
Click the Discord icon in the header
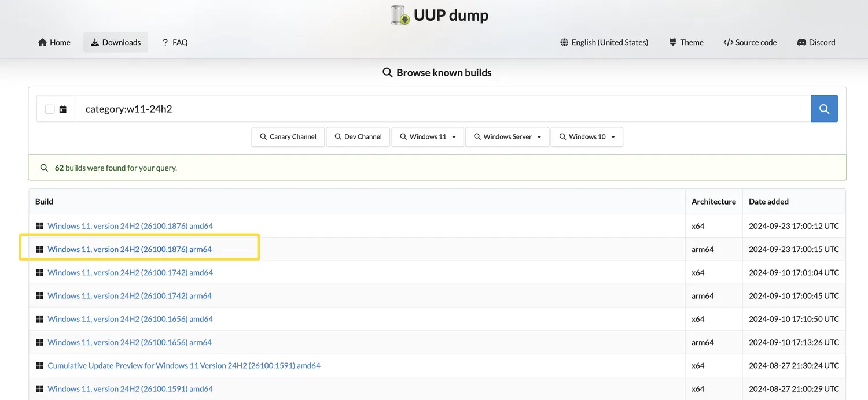tap(802, 42)
